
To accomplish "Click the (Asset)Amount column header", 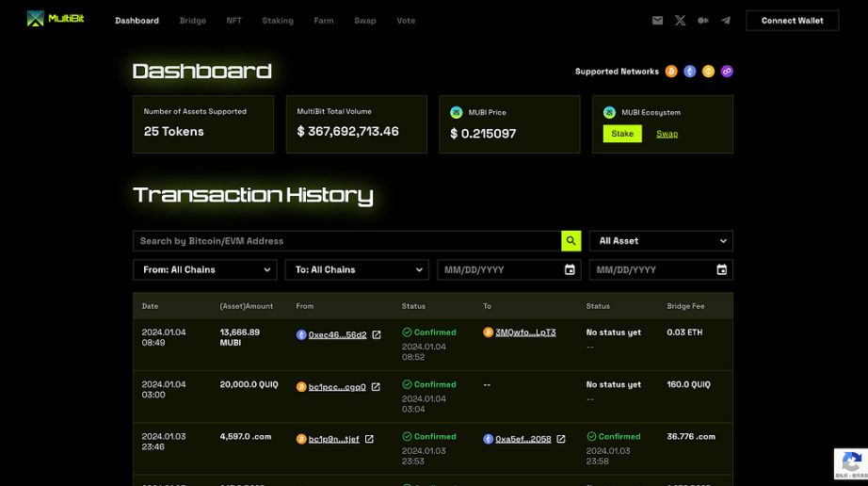I will tap(247, 306).
